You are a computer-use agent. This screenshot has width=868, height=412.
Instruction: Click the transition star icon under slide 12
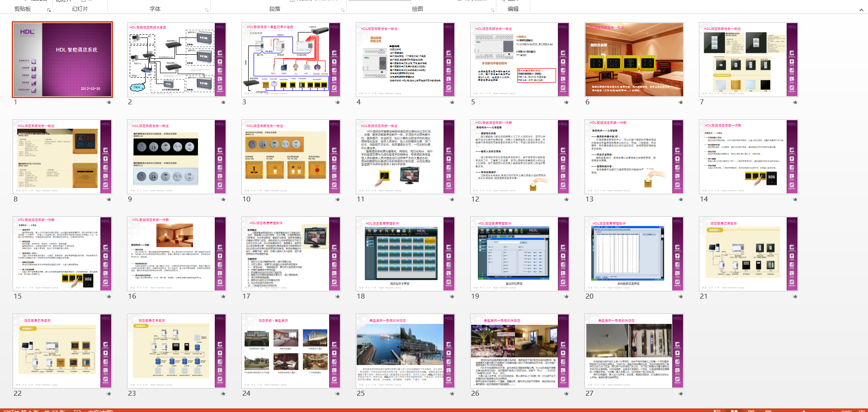(x=566, y=200)
